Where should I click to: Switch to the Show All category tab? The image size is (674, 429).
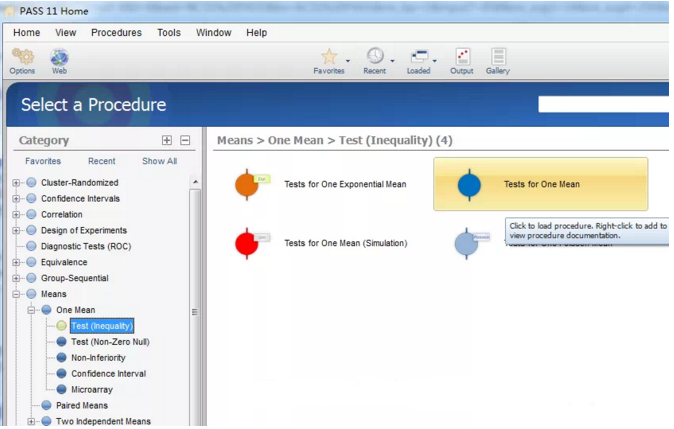(x=159, y=161)
